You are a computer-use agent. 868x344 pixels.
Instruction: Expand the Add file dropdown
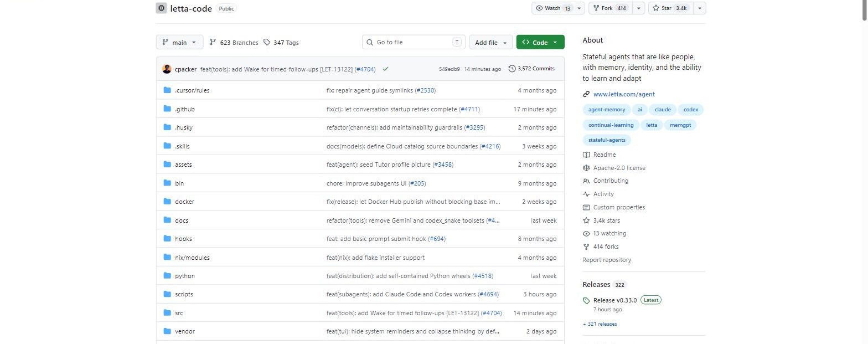coord(491,43)
